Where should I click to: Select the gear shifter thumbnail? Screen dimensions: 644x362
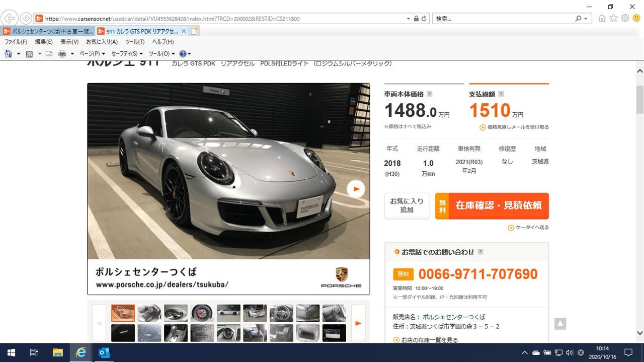[x=176, y=333]
